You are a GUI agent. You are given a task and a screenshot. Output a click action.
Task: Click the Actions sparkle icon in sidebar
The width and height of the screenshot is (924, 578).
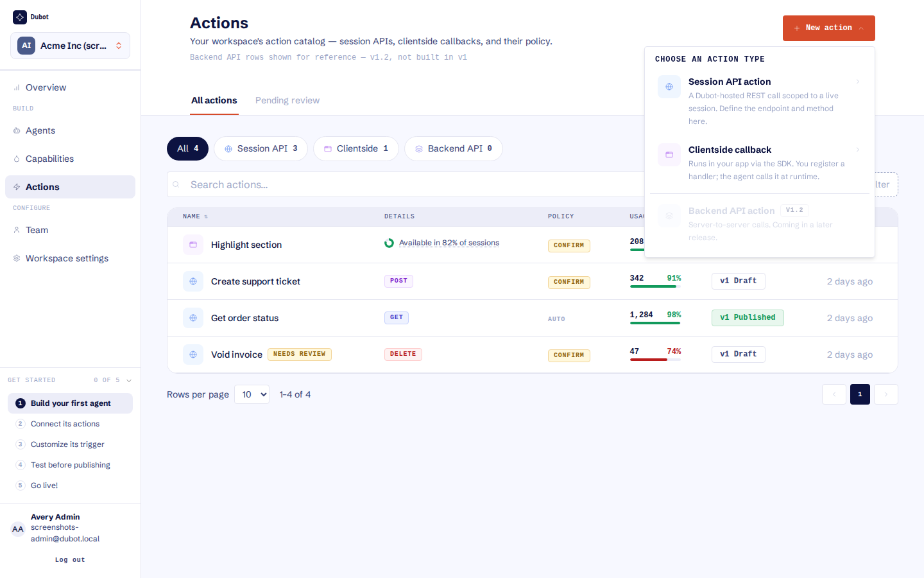click(x=17, y=187)
